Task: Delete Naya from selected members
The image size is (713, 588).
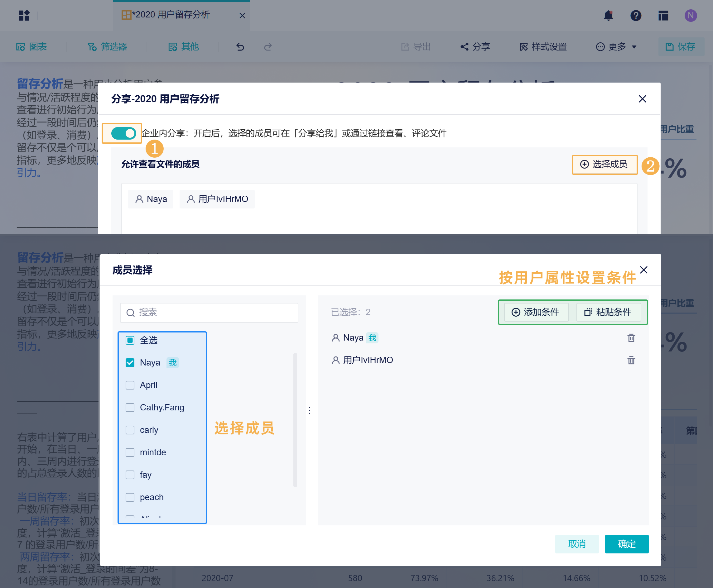Action: click(631, 338)
